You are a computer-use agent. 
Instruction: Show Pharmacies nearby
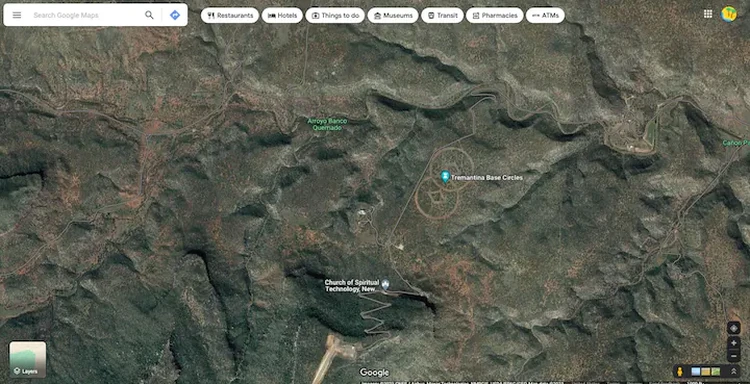[495, 15]
